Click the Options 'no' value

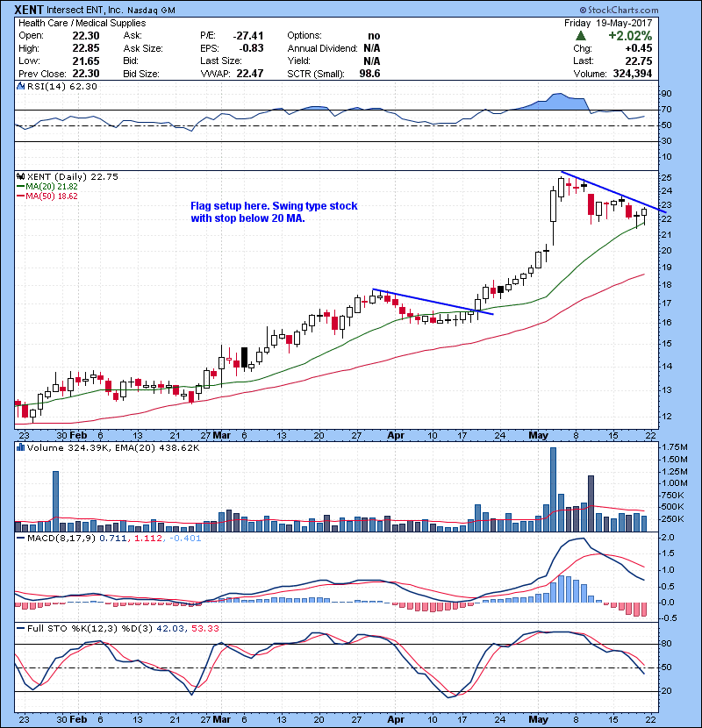point(374,36)
